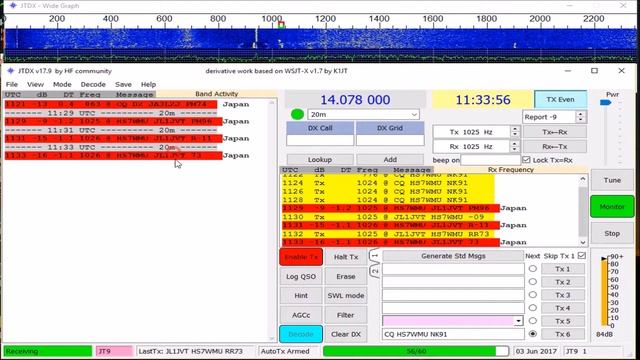Toggle the Lock Tx=Rx checkbox
This screenshot has width=640, height=360.
pos(527,160)
